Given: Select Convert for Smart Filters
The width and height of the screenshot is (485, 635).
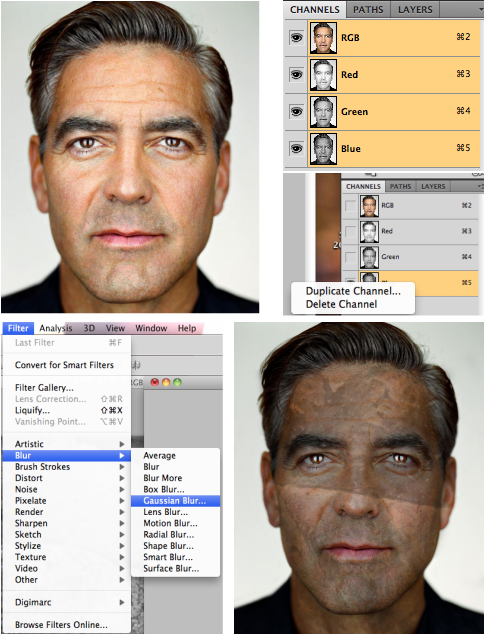Looking at the screenshot, I should click(67, 365).
